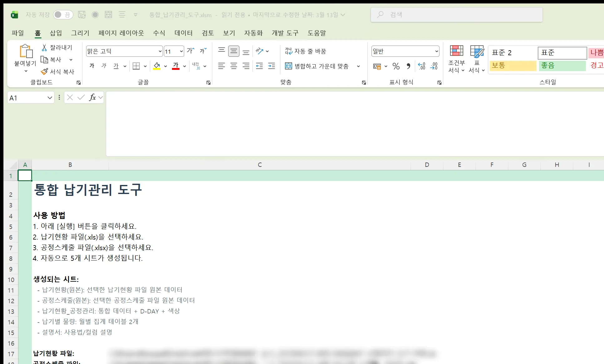Click increase decimal icon

click(x=421, y=66)
